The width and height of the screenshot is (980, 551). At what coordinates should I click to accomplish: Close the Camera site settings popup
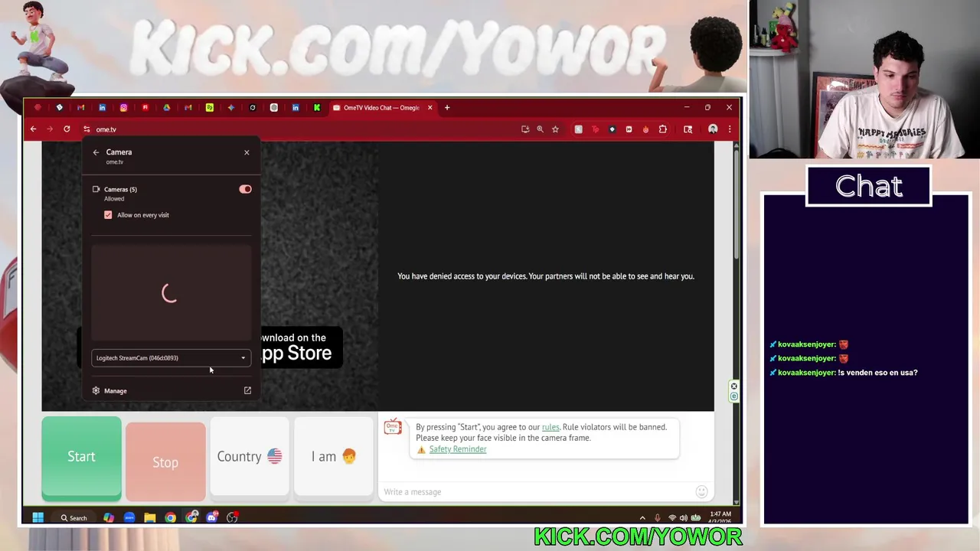(x=247, y=152)
